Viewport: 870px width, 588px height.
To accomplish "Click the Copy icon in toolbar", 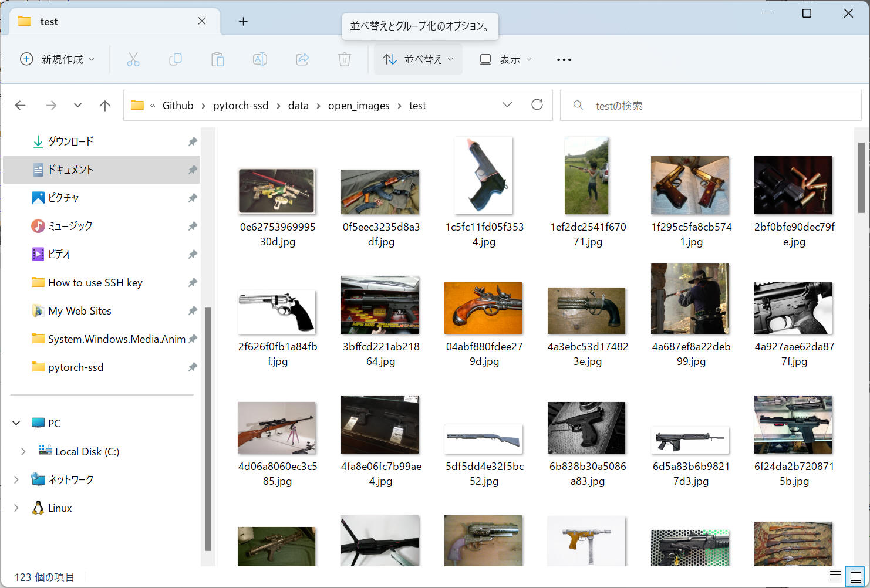I will [176, 59].
